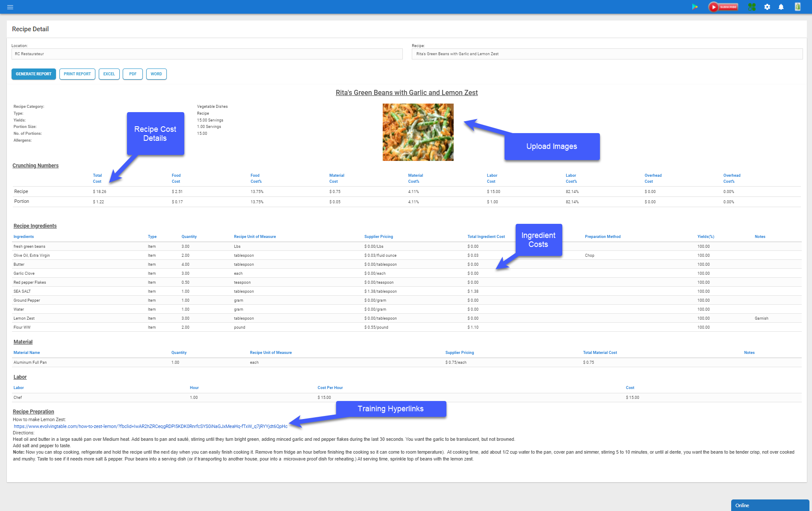This screenshot has height=511, width=812.
Task: Sort ingredients by Total Ingredient Cost header
Action: click(x=486, y=236)
